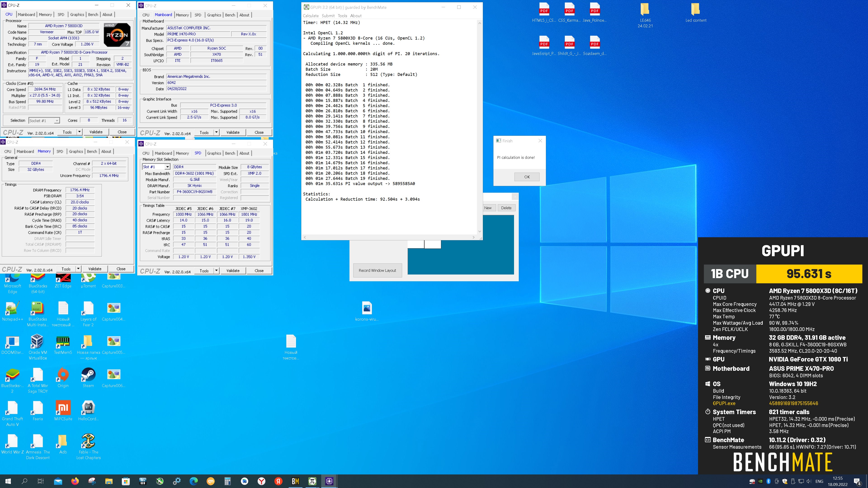Open the Led content folder

click(x=696, y=13)
